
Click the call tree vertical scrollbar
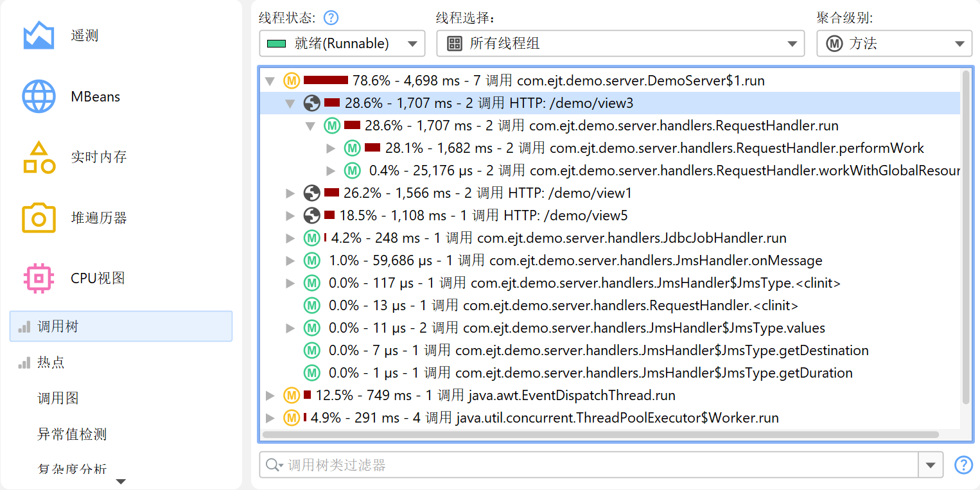[965, 238]
